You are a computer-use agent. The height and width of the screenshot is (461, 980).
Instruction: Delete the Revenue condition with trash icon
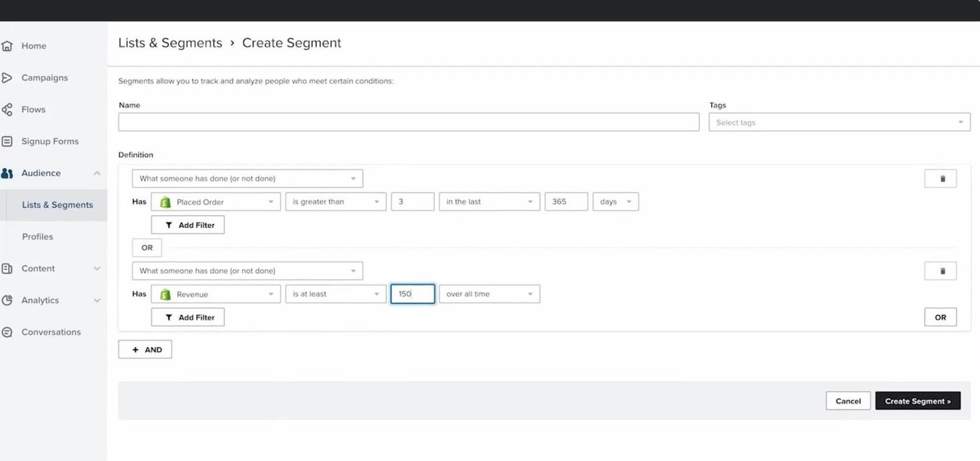[x=940, y=271]
